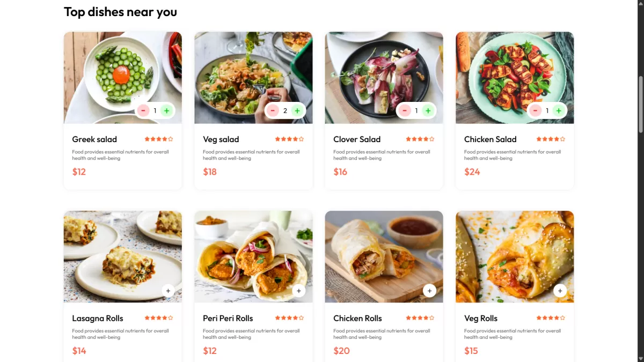Add Chicken Rolls using its plus icon

[x=429, y=291]
